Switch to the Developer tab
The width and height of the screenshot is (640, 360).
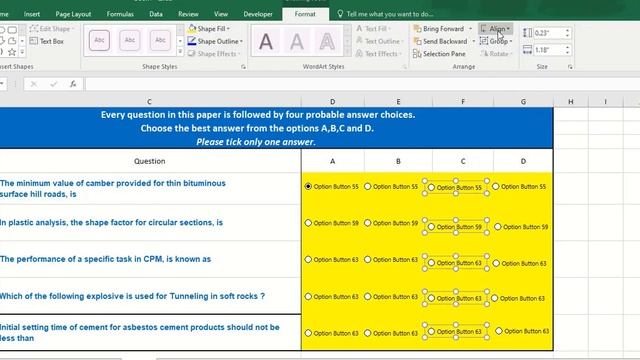click(258, 14)
